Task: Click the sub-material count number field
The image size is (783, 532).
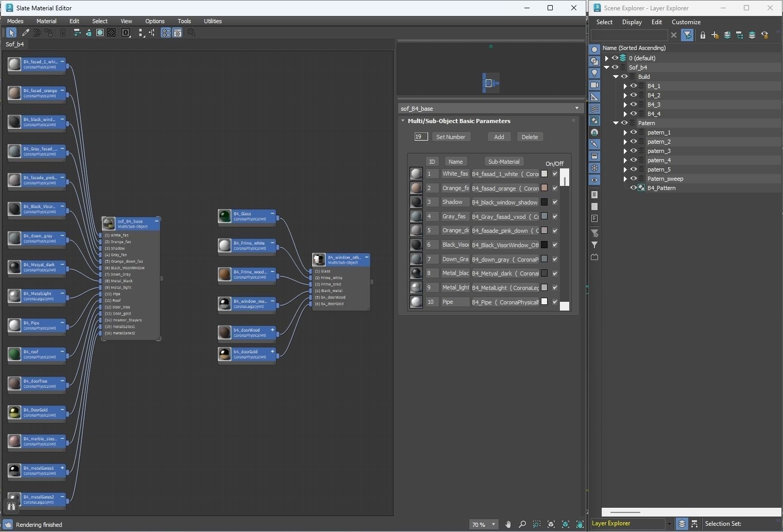Action: (x=421, y=136)
